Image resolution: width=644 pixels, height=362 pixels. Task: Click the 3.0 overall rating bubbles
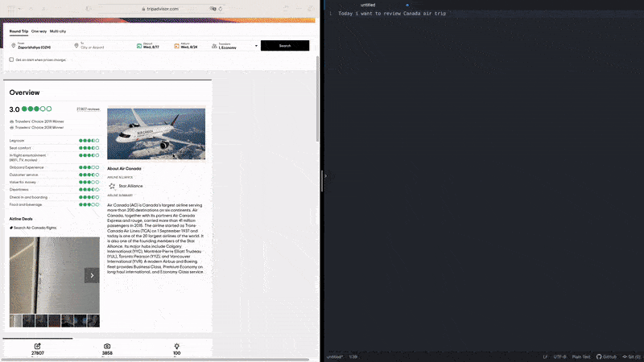tap(36, 109)
